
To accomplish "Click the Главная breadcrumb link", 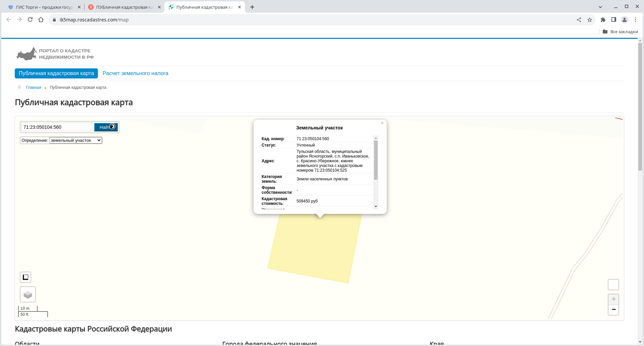I will pyautogui.click(x=34, y=88).
